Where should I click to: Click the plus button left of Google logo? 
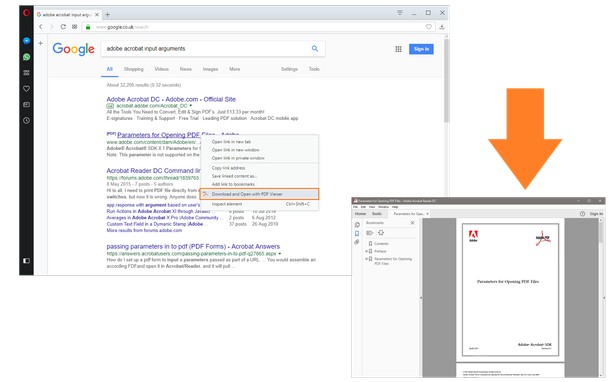click(40, 43)
